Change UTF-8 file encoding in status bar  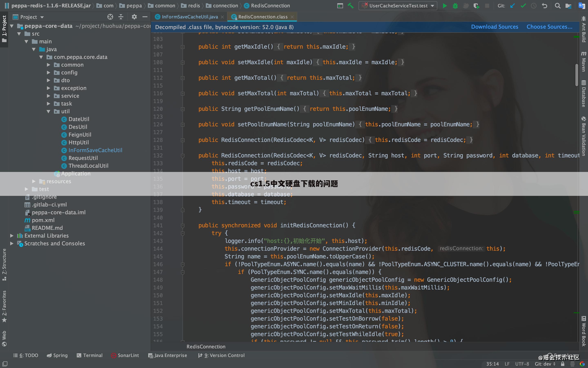pos(522,364)
